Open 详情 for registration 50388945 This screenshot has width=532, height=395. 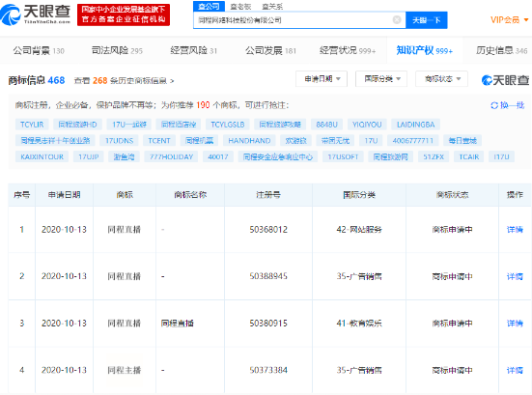[x=515, y=276]
